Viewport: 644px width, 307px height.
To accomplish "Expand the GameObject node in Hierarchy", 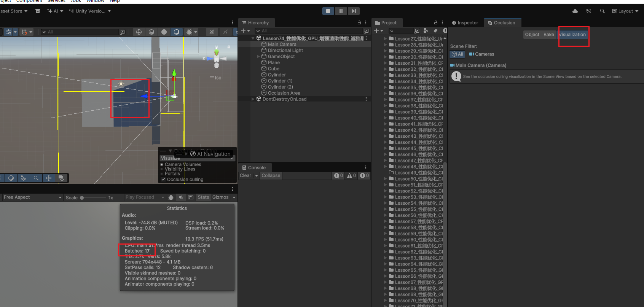I will coord(258,57).
